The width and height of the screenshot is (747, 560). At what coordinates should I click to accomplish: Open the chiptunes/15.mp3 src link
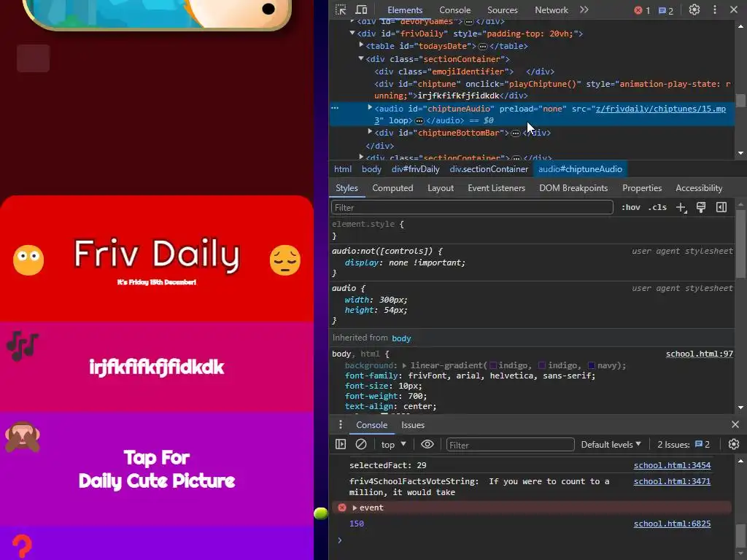tap(661, 109)
